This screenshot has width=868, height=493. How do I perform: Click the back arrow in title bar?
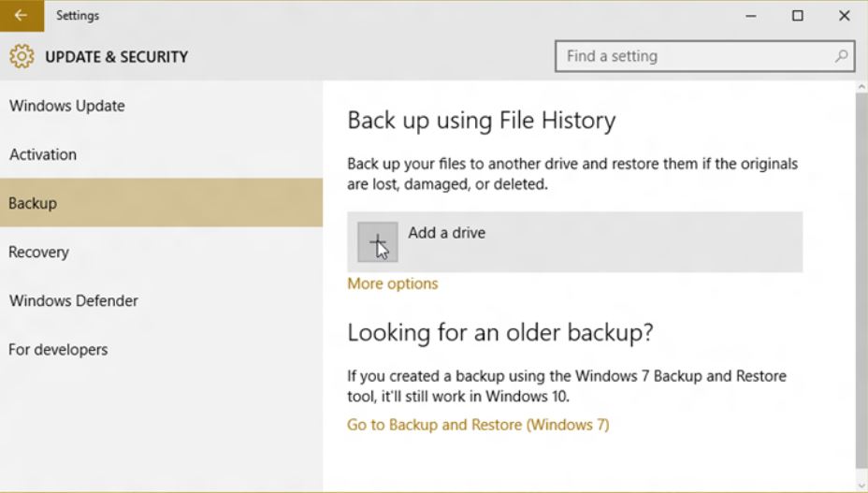click(22, 16)
